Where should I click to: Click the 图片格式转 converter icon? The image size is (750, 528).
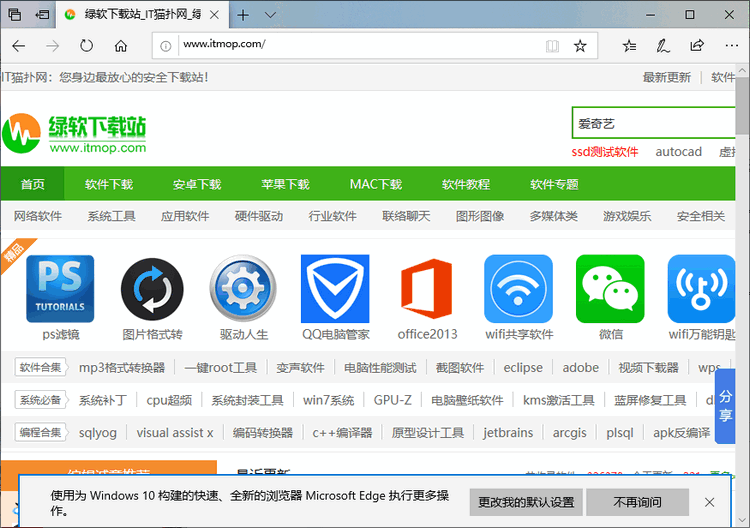point(152,289)
